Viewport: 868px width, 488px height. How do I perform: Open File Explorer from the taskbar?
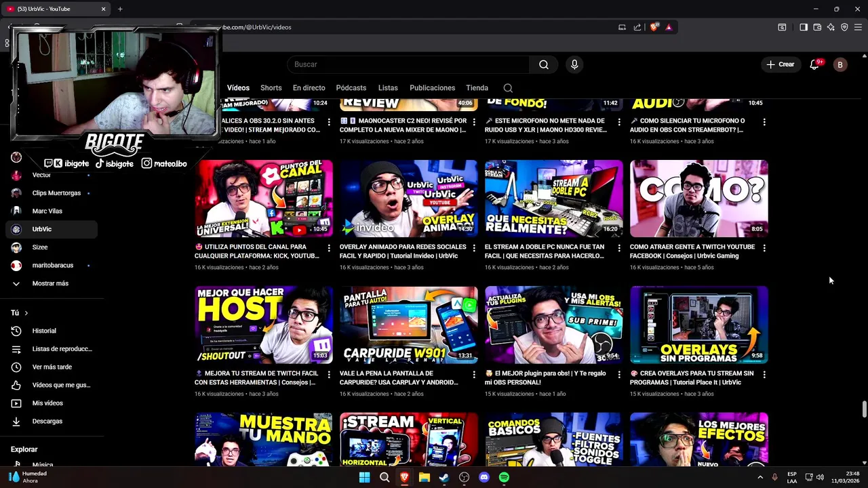[x=425, y=477]
